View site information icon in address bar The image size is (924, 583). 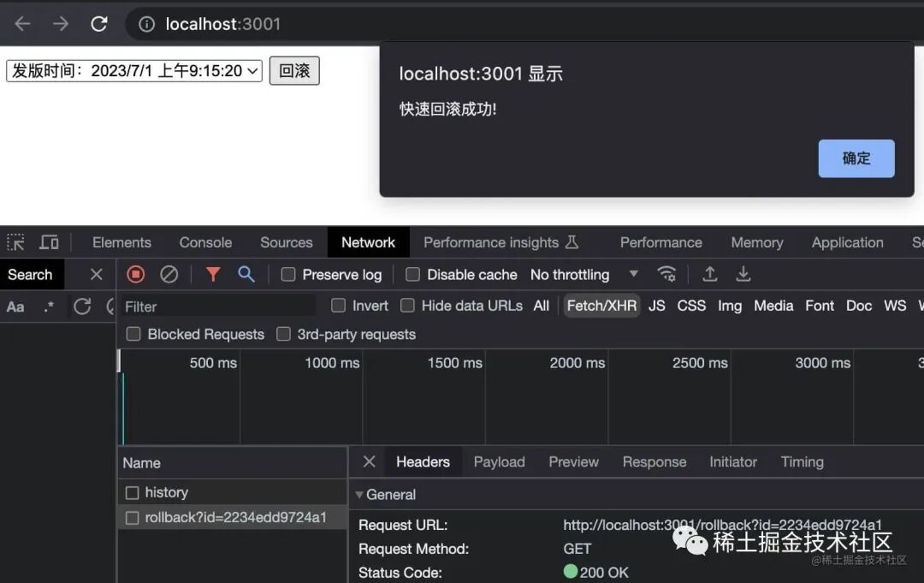146,24
